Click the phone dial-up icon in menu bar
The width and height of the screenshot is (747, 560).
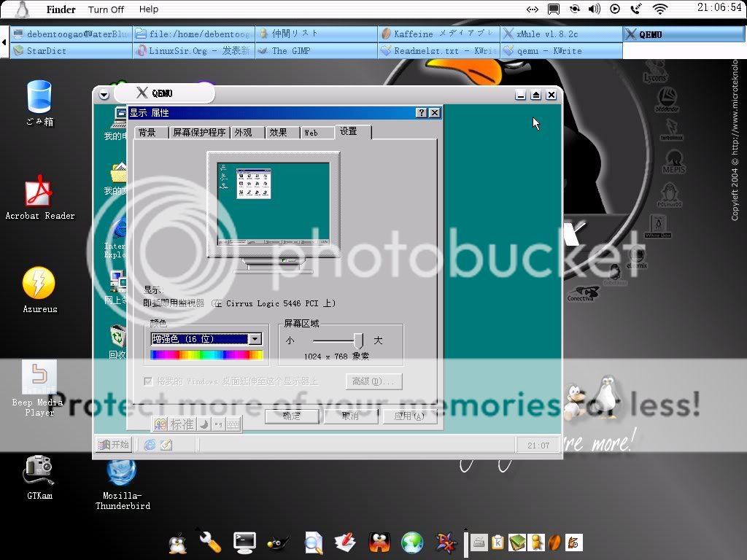[636, 9]
